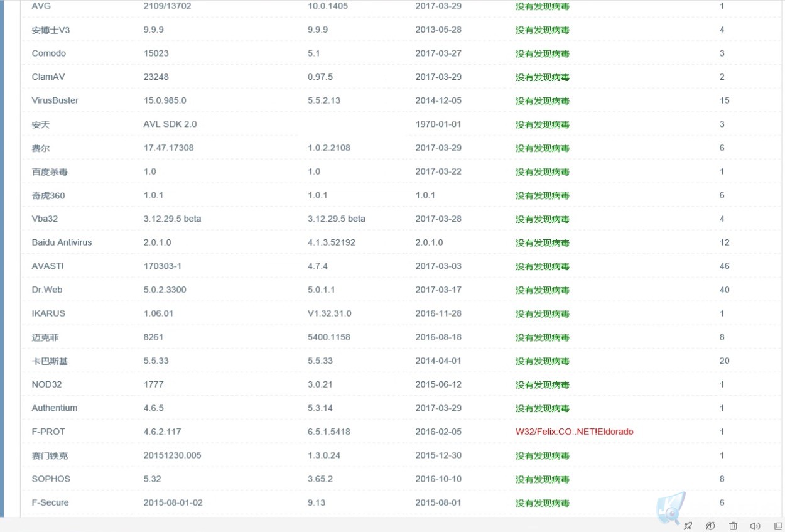Click the Baidu Antivirus engine name
Viewport: 785px width, 532px height.
62,242
